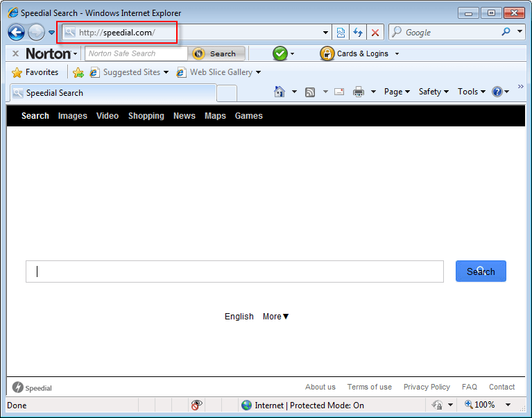This screenshot has width=532, height=418.
Task: Click the red Stop loading X icon
Action: click(375, 33)
